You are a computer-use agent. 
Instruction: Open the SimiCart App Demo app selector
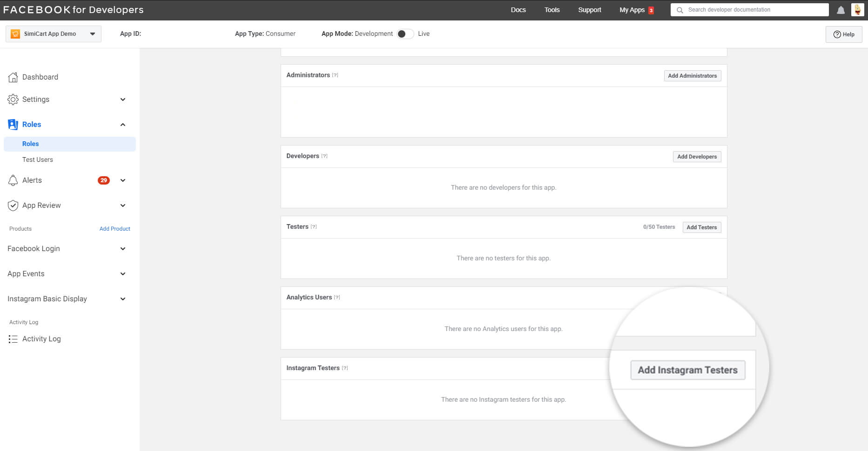click(x=54, y=34)
